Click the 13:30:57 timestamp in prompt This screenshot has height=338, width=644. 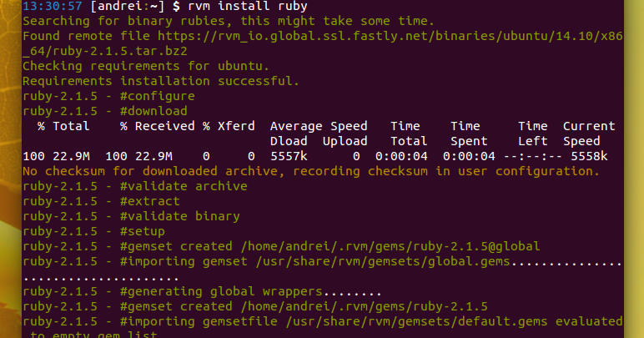click(x=53, y=6)
